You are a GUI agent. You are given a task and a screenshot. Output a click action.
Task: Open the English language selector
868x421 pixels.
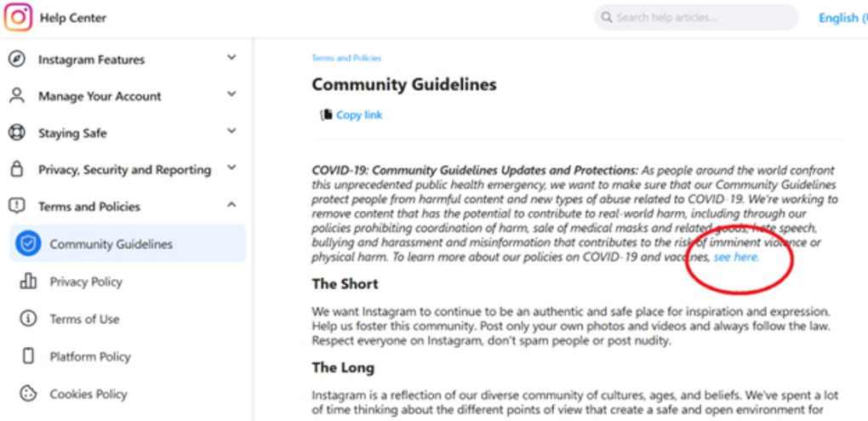[842, 18]
